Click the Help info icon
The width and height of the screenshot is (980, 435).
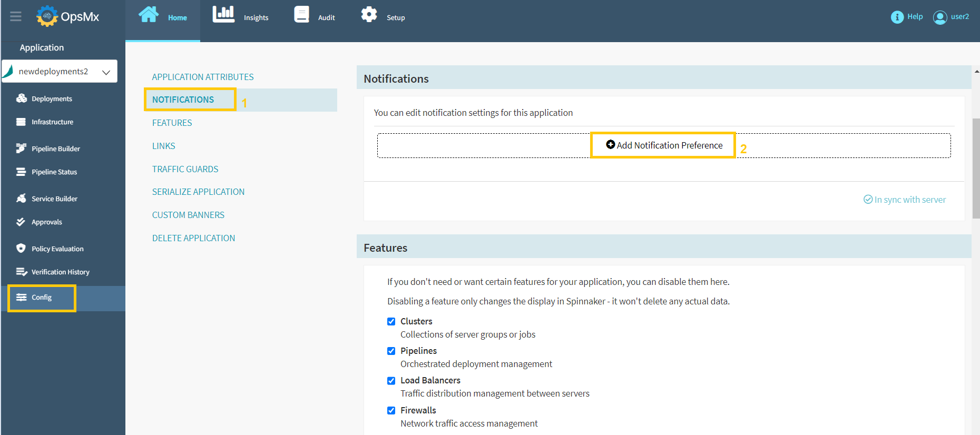tap(897, 17)
